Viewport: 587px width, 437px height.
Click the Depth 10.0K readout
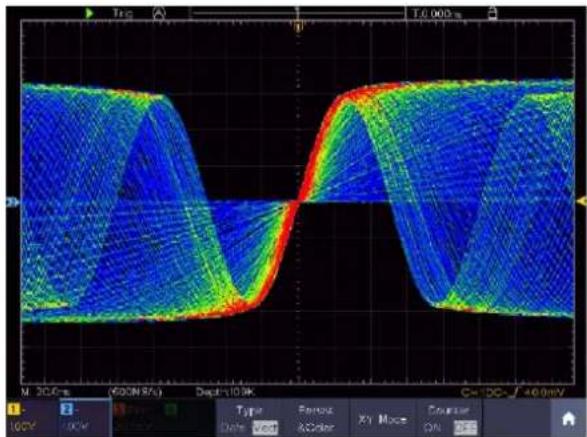pos(225,392)
